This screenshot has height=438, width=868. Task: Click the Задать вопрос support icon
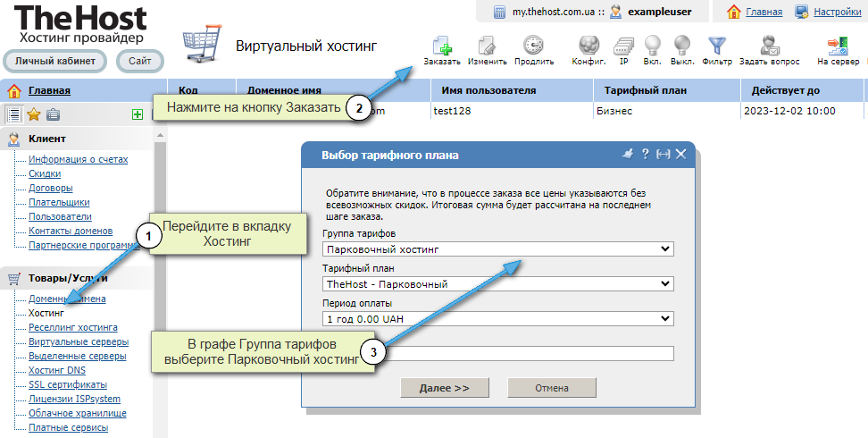770,46
